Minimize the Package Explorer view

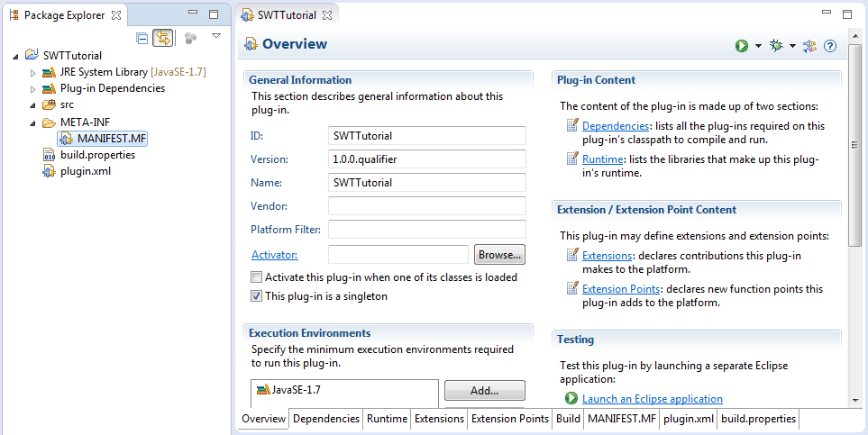193,13
